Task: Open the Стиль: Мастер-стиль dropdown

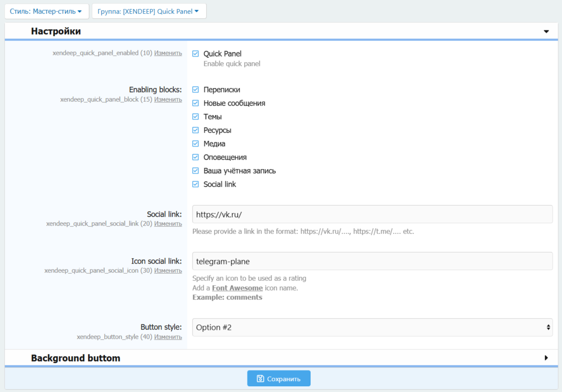Action: [x=46, y=11]
